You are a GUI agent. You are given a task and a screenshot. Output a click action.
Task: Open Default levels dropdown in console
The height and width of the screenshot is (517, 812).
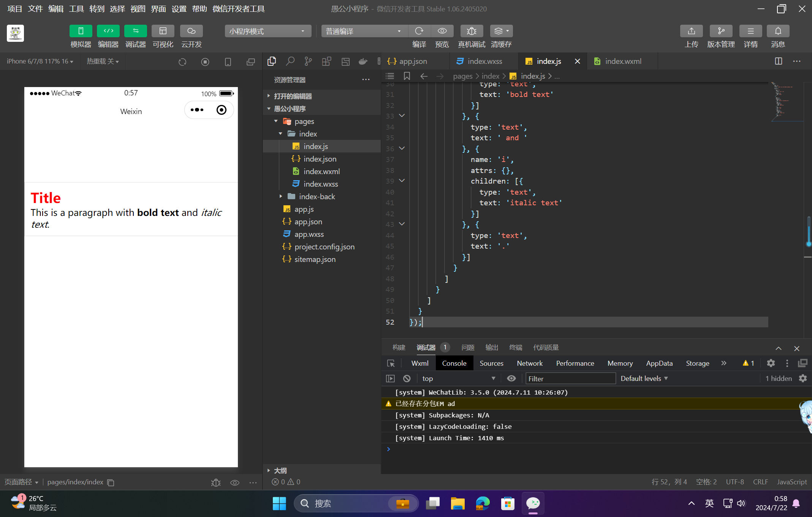[644, 378]
